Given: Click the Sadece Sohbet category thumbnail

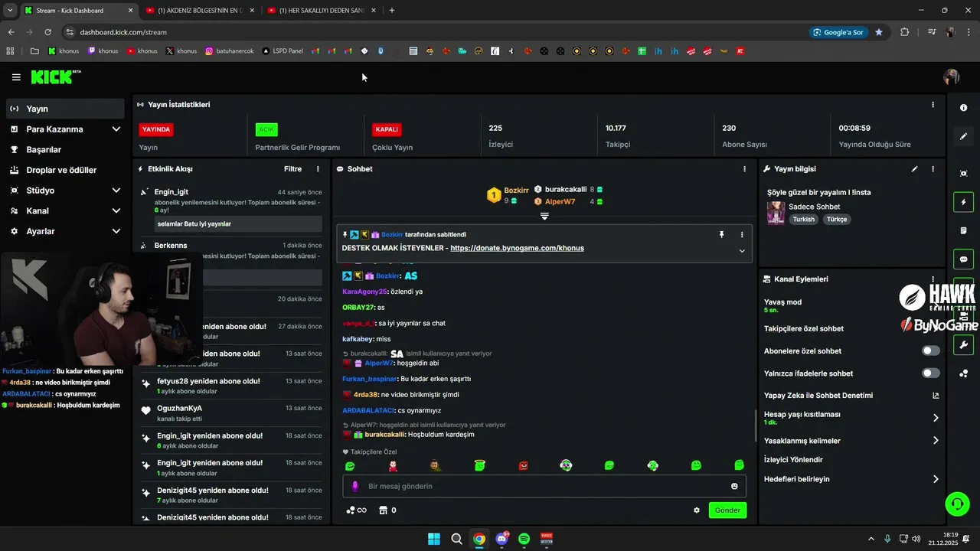Looking at the screenshot, I should (776, 212).
